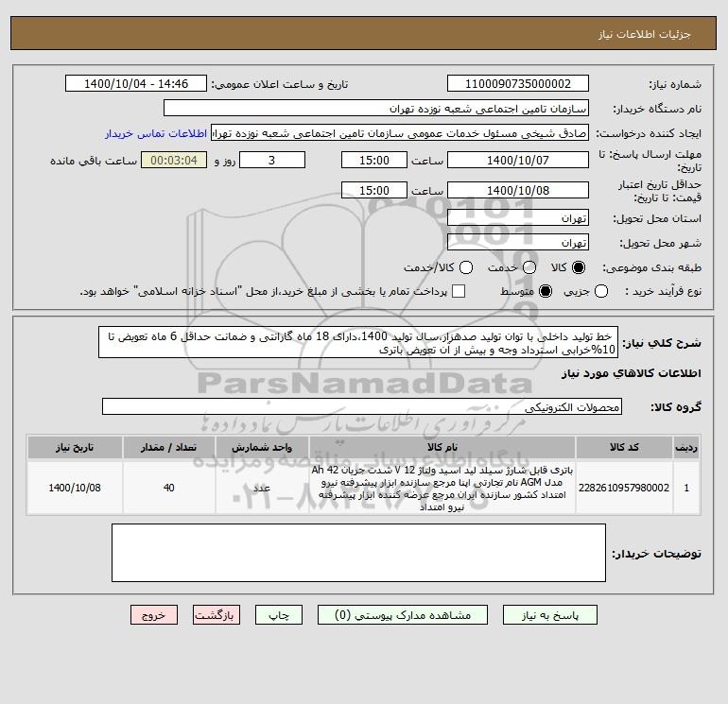Click row number 1 cell

tap(686, 488)
